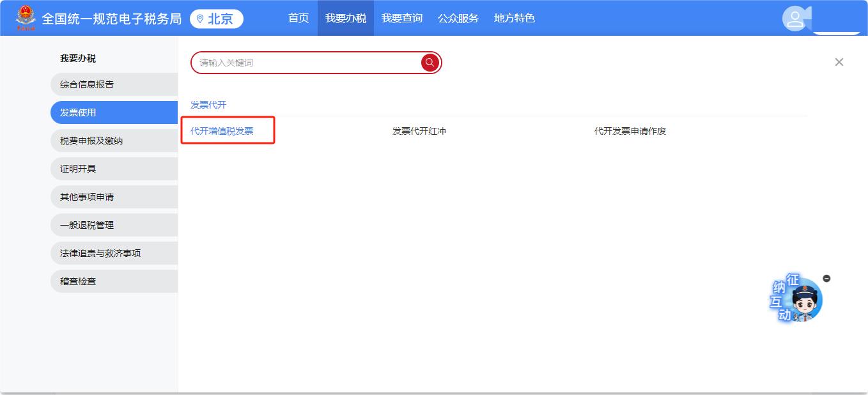Minimize the 征纳互动 floating widget

coord(826,278)
